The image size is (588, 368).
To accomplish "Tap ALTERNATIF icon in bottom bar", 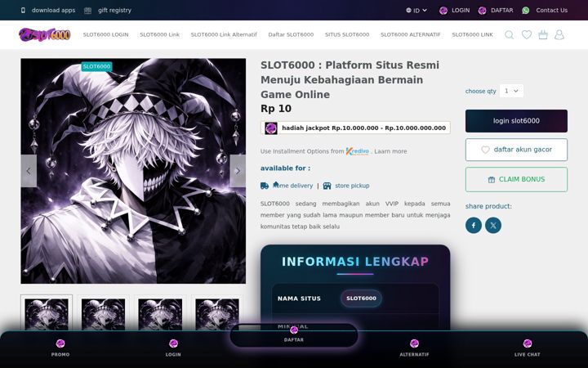I will point(414,343).
